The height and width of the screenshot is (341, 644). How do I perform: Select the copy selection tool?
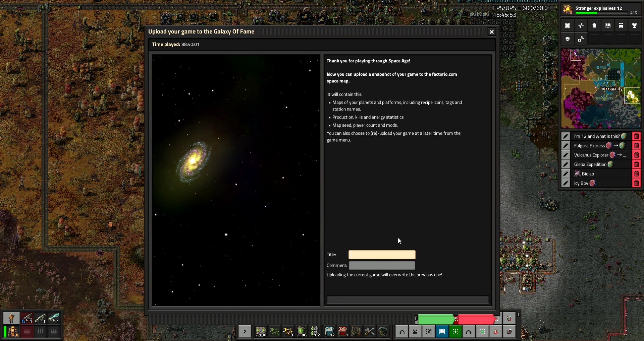(x=429, y=332)
